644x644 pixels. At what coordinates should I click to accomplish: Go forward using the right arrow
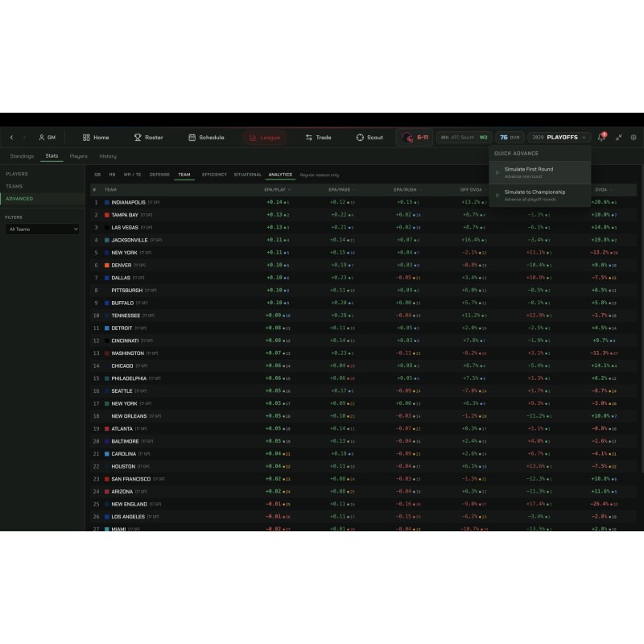(24, 137)
